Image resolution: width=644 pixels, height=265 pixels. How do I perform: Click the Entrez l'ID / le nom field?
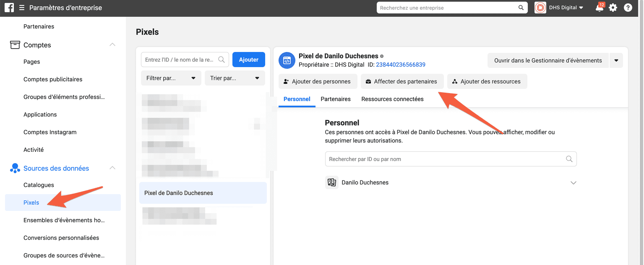click(x=185, y=60)
